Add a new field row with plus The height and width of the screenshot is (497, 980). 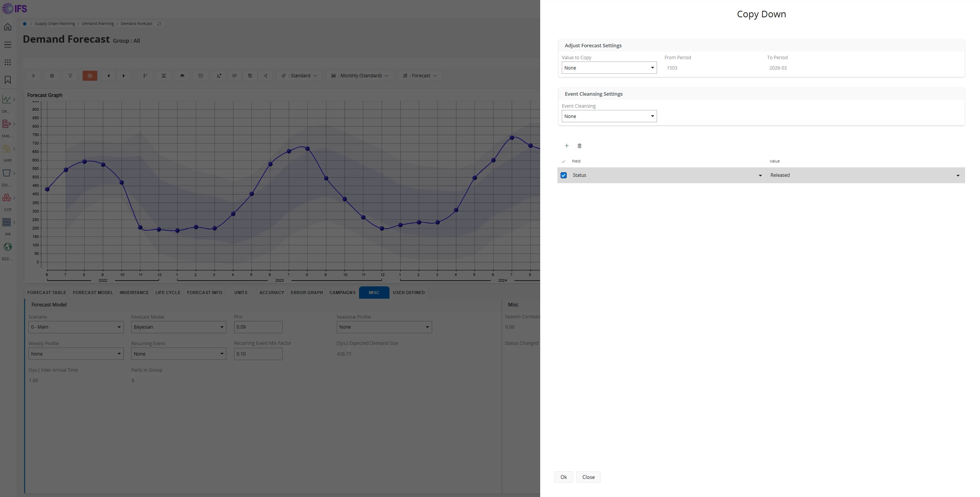tap(567, 146)
